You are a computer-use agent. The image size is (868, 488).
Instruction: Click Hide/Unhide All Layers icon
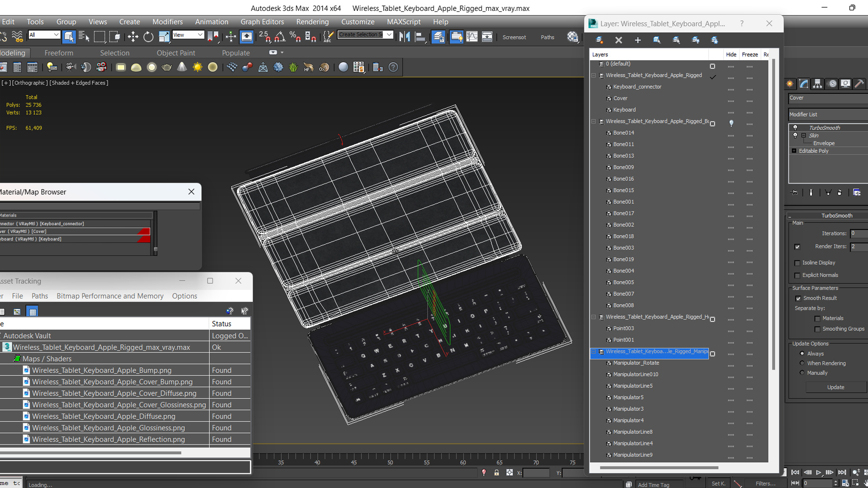pyautogui.click(x=695, y=40)
